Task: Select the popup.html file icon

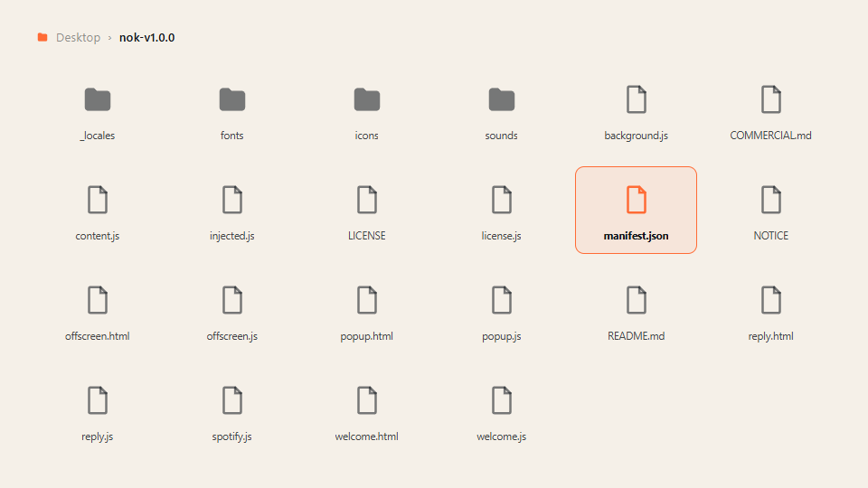Action: pyautogui.click(x=367, y=300)
